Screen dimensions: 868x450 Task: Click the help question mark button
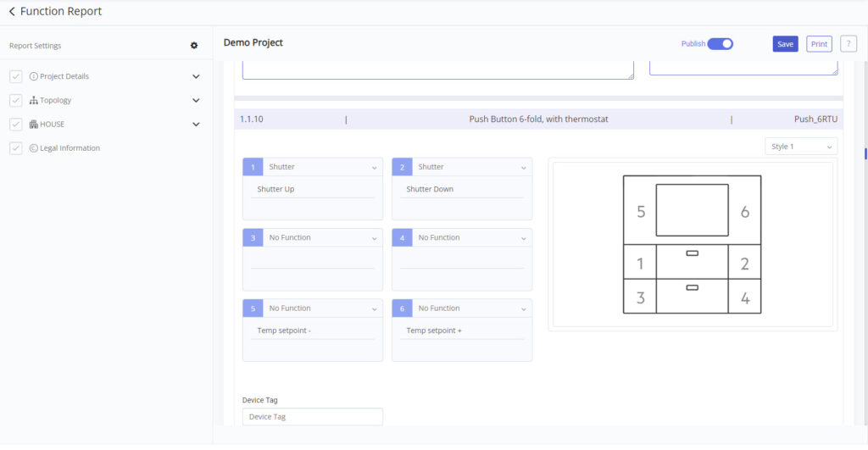tap(848, 44)
